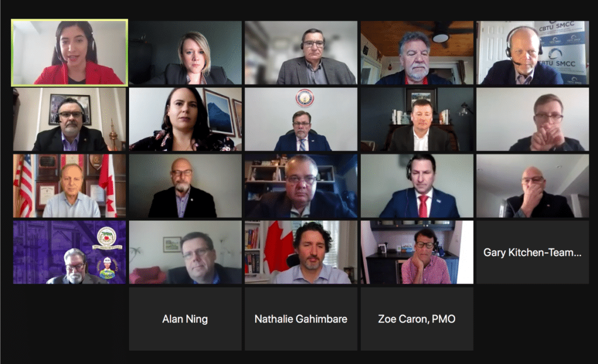Screen dimensions: 598x364
Task: Click bald bearded man in black jacket tile
Action: click(x=185, y=186)
